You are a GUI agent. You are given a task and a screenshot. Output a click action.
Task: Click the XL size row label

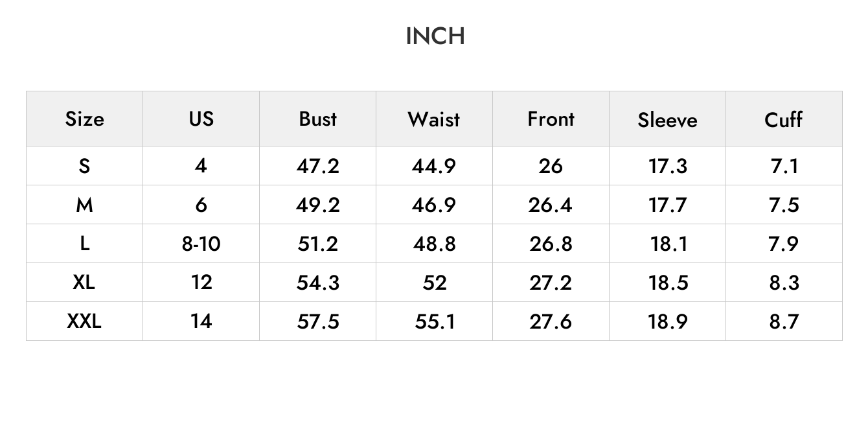84,282
